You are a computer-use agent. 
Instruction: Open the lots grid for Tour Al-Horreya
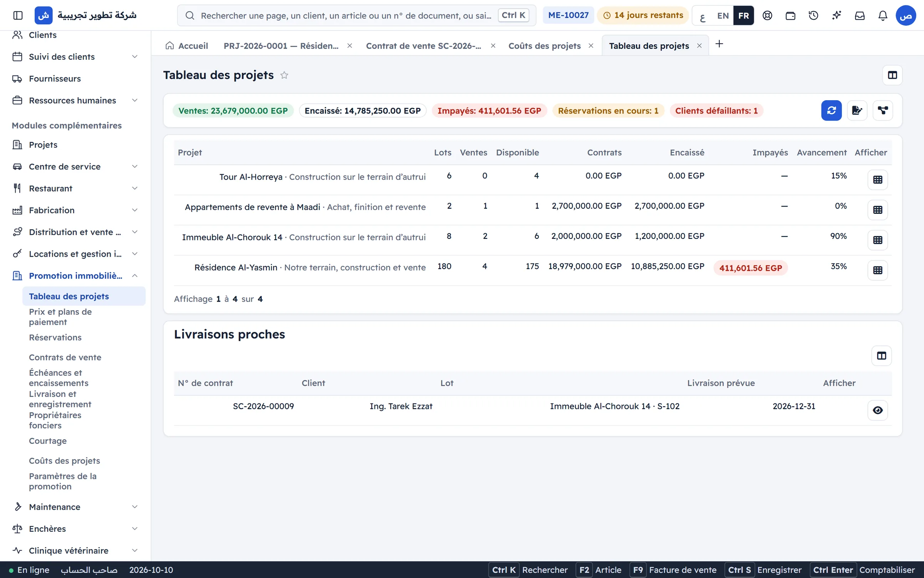(x=877, y=180)
